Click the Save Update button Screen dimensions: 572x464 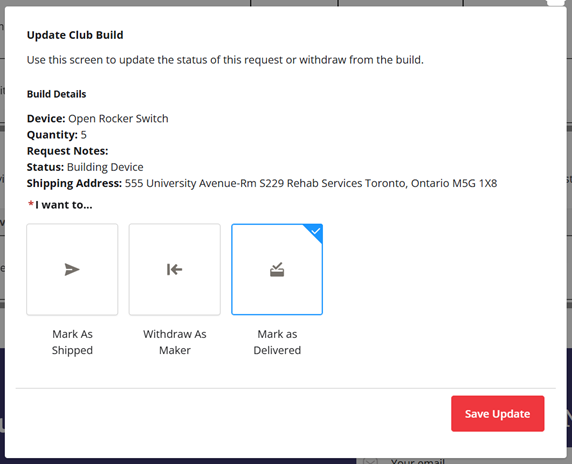(x=498, y=414)
